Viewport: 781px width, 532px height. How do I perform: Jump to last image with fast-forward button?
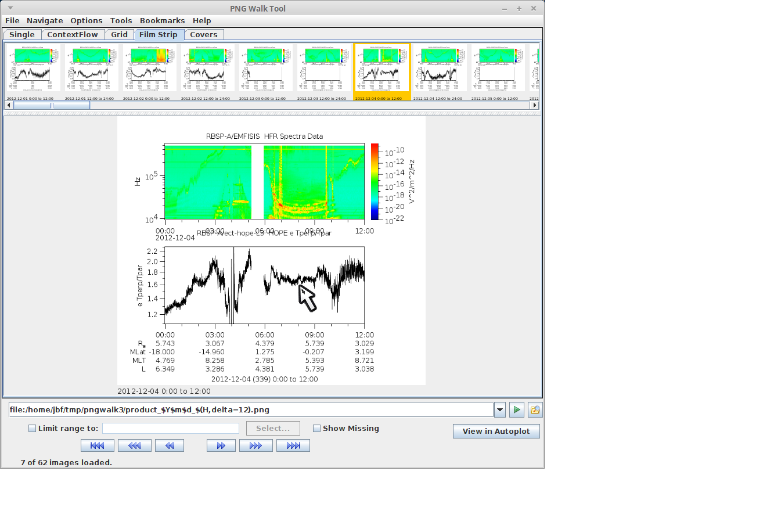pyautogui.click(x=293, y=445)
